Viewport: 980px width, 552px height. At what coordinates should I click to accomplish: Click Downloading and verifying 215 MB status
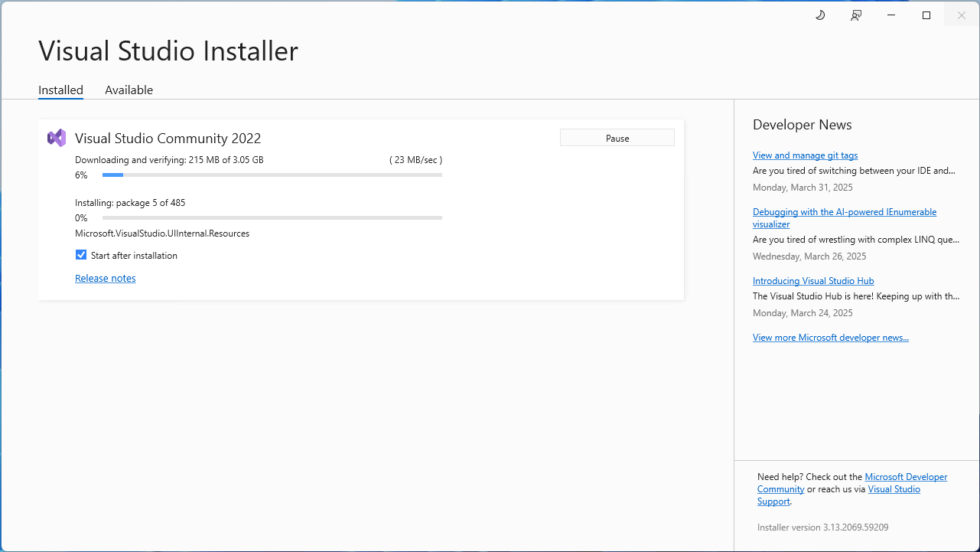point(169,160)
